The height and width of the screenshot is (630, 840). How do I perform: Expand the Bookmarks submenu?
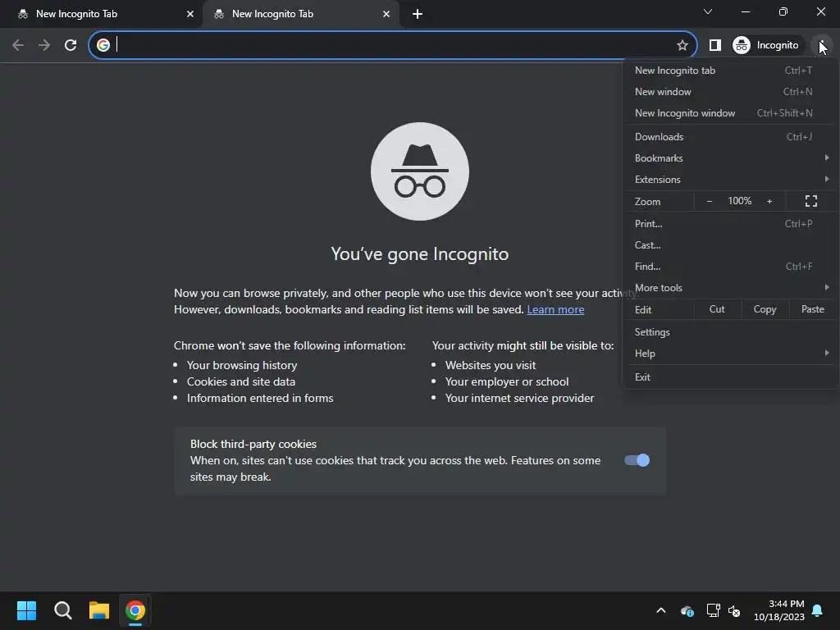[x=728, y=158]
